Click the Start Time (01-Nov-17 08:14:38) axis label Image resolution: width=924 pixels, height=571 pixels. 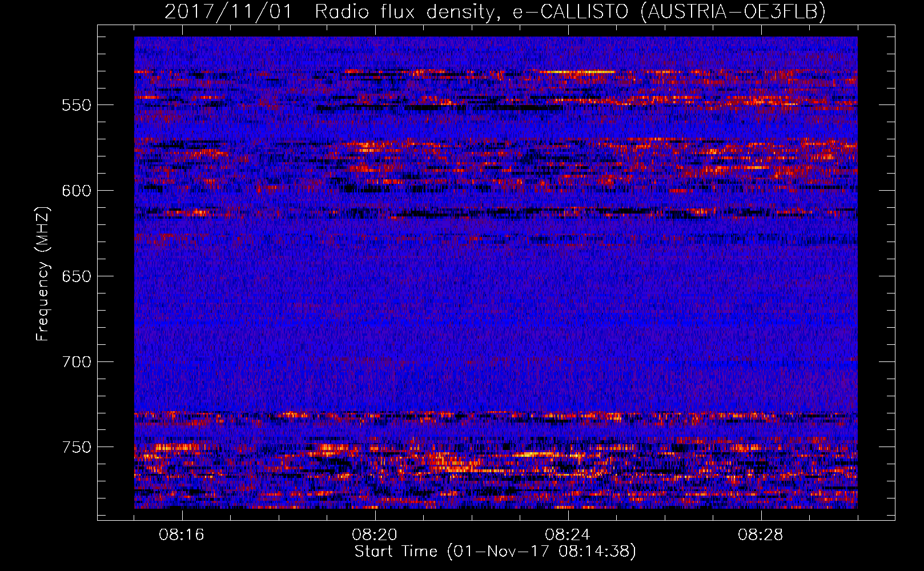pos(495,552)
